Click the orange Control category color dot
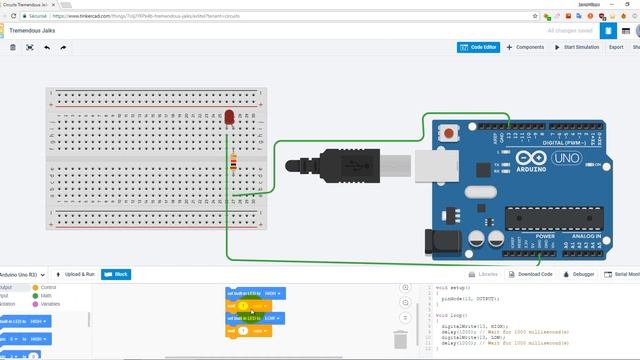The height and width of the screenshot is (360, 640). 35,287
